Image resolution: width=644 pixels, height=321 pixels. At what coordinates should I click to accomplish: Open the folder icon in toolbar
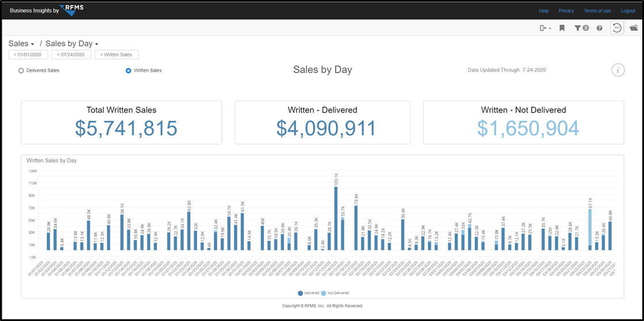[x=633, y=28]
